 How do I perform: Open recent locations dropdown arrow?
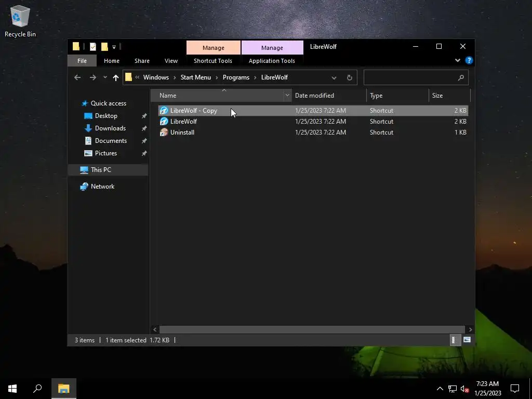pyautogui.click(x=105, y=77)
